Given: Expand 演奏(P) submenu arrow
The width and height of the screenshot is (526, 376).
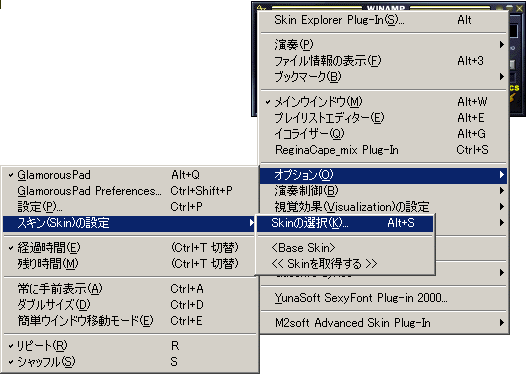Looking at the screenshot, I should [x=502, y=44].
